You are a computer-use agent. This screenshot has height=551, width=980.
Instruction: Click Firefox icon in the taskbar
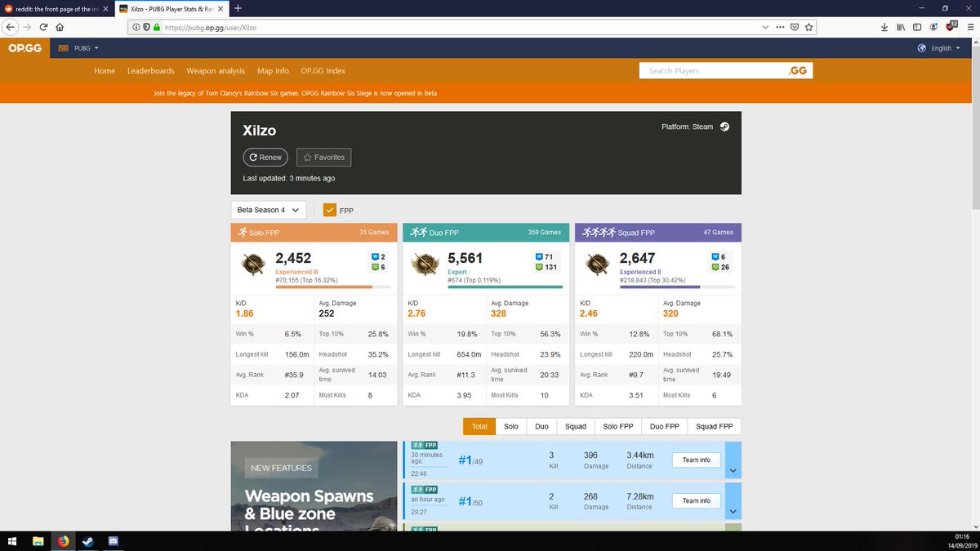[x=63, y=541]
